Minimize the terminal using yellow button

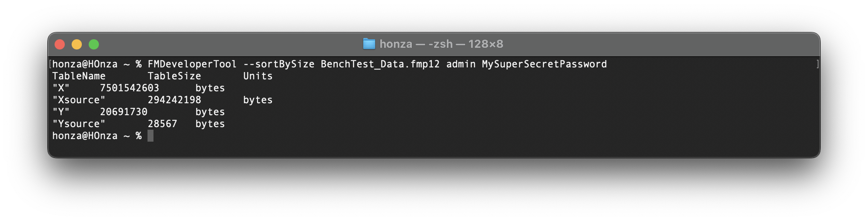[77, 44]
